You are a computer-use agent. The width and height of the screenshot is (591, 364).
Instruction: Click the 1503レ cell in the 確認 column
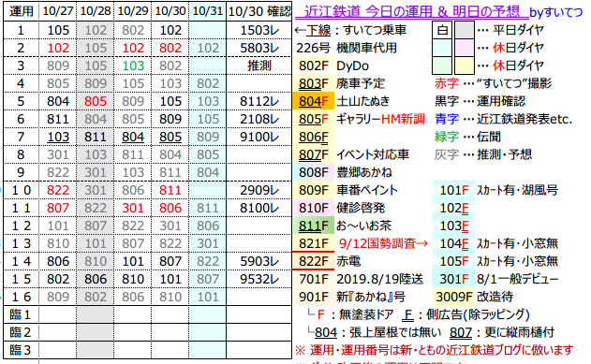pos(259,30)
